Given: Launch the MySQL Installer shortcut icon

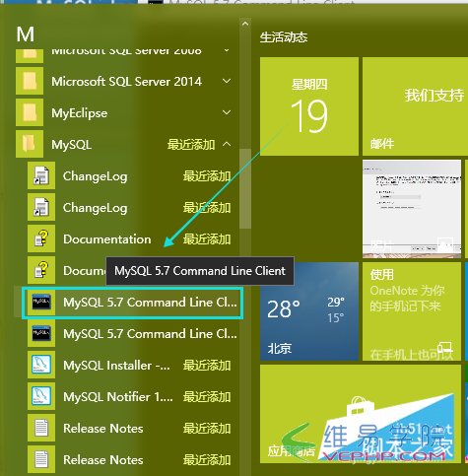Looking at the screenshot, I should coord(41,365).
